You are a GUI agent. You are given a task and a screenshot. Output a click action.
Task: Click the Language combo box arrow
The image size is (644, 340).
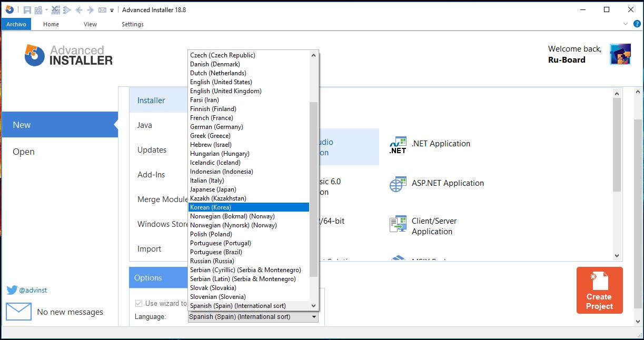314,317
